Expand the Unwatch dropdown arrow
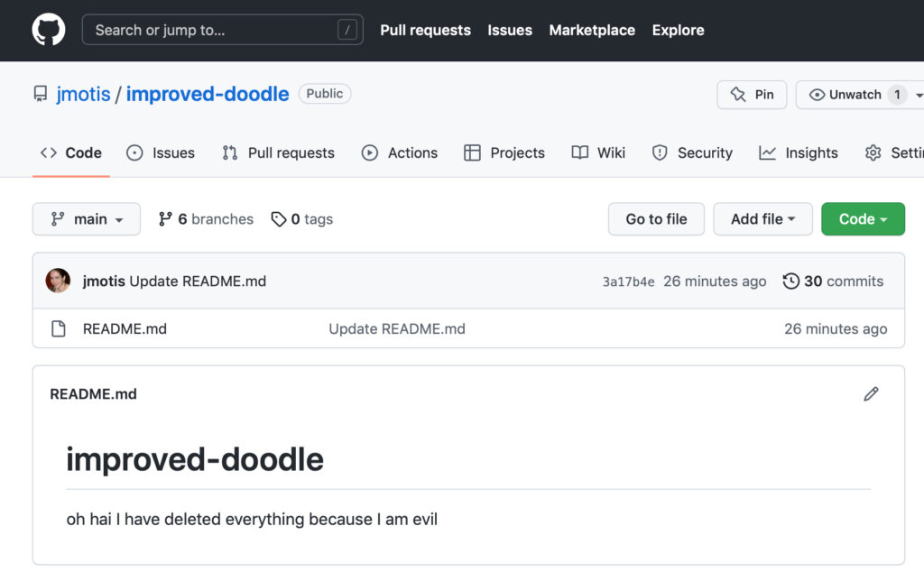This screenshot has width=924, height=572. pyautogui.click(x=919, y=96)
